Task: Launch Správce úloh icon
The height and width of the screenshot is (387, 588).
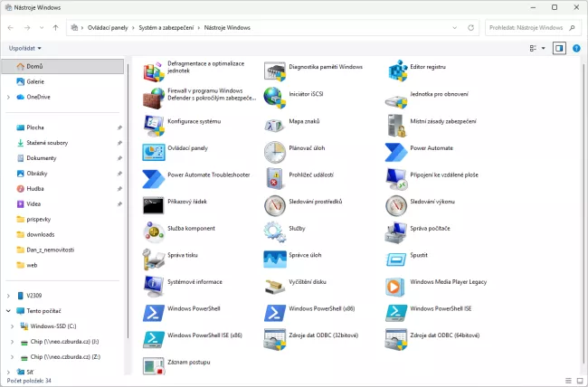Action: click(275, 260)
